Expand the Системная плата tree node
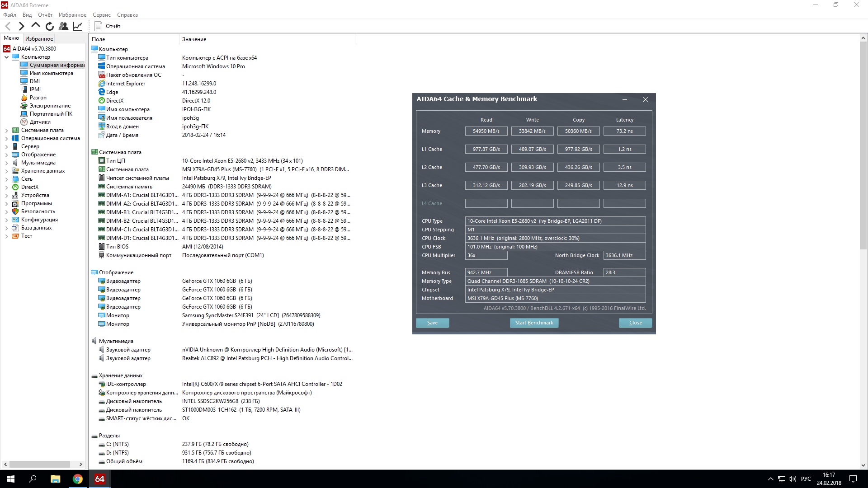The width and height of the screenshot is (868, 488). (x=6, y=131)
